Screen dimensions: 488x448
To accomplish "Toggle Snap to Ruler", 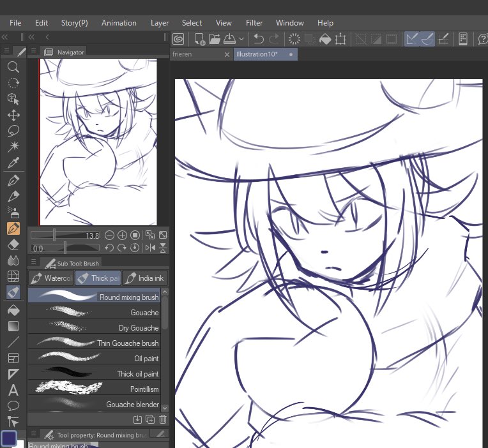I will [x=411, y=39].
